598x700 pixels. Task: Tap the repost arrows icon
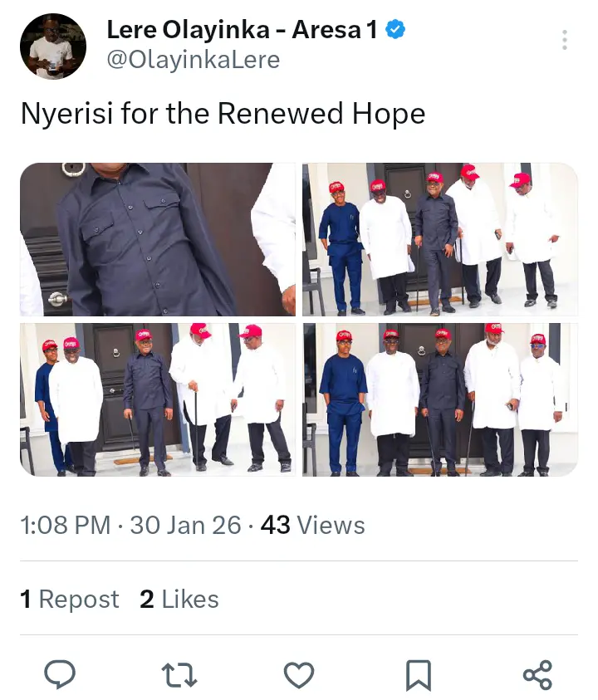point(179,674)
